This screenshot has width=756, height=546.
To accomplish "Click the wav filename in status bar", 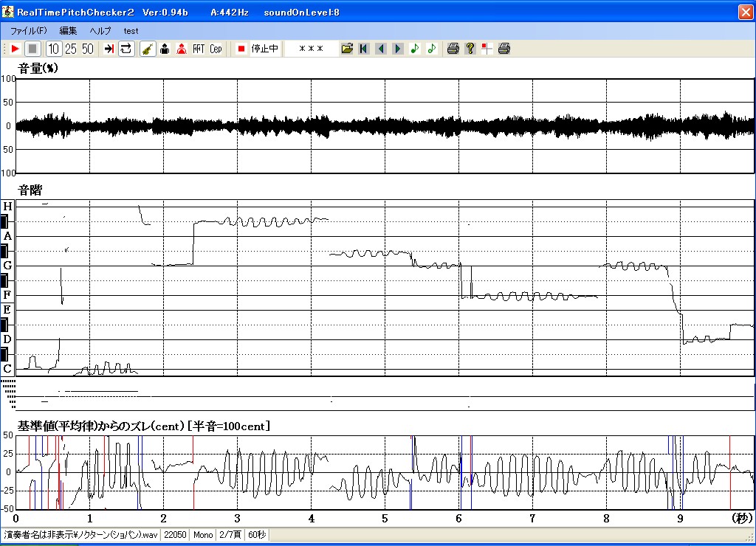I will click(81, 535).
